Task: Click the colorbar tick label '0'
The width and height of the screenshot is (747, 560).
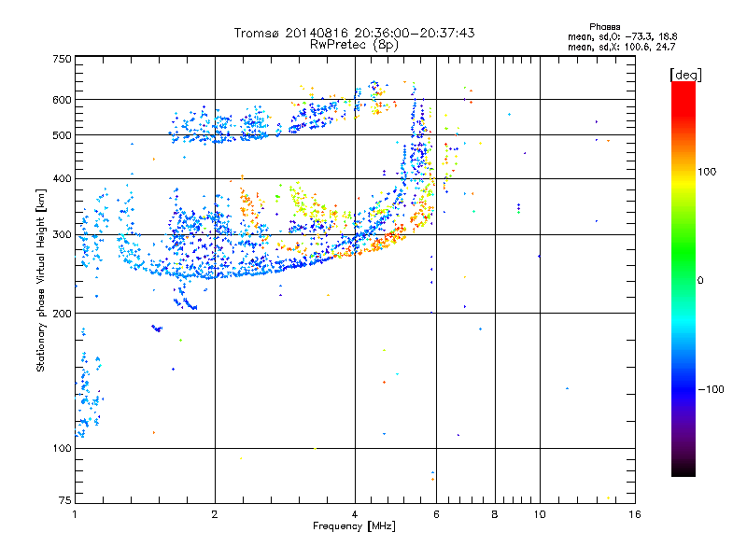Action: pos(700,281)
